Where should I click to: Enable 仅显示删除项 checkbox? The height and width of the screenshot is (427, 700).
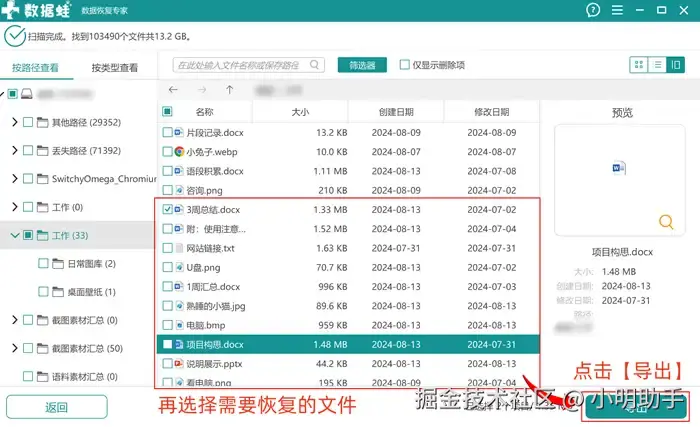coord(404,65)
